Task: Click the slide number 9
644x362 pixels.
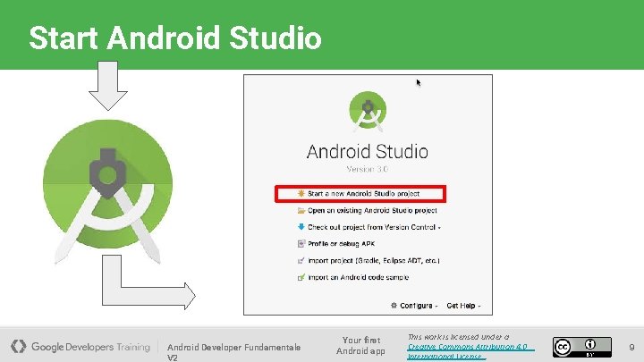Action: 631,347
